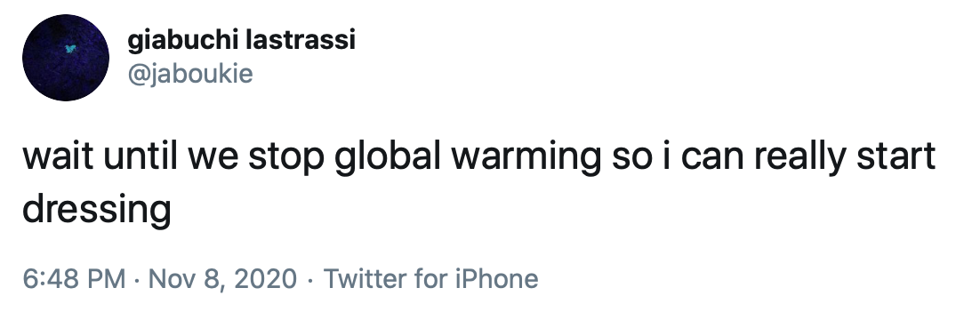Click the word "dressing" in the tweet

coord(97,210)
